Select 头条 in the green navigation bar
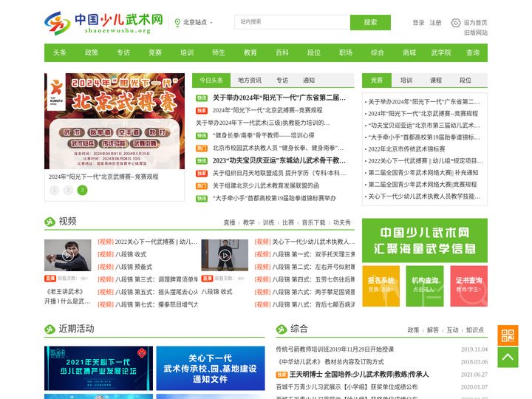Viewport: 532px width, 399px height. point(60,52)
